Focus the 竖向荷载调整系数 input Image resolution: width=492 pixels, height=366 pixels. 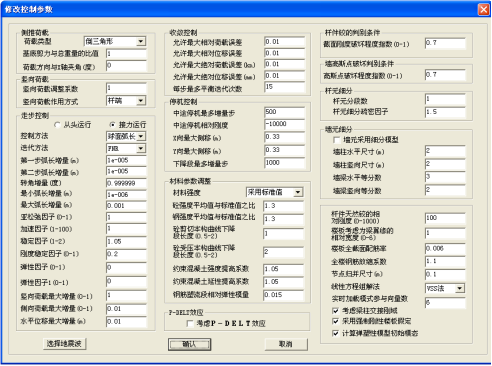[x=126, y=88]
